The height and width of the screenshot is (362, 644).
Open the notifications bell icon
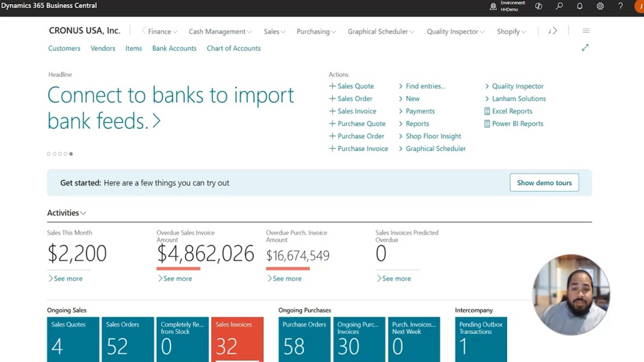[580, 6]
